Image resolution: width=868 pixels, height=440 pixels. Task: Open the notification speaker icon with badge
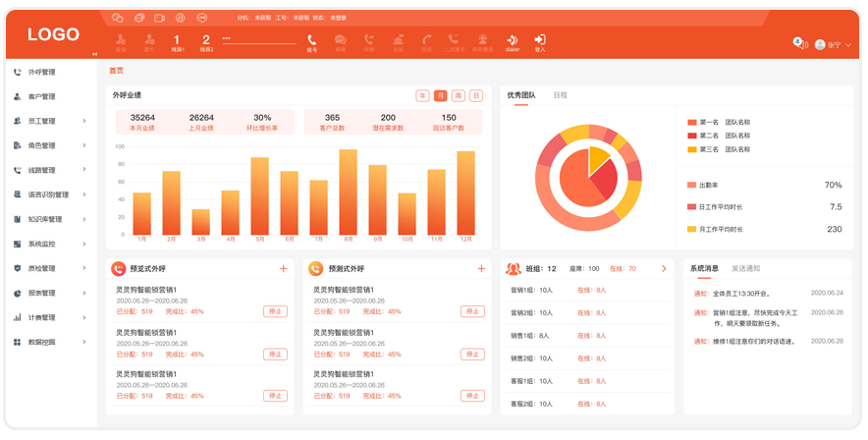point(801,43)
